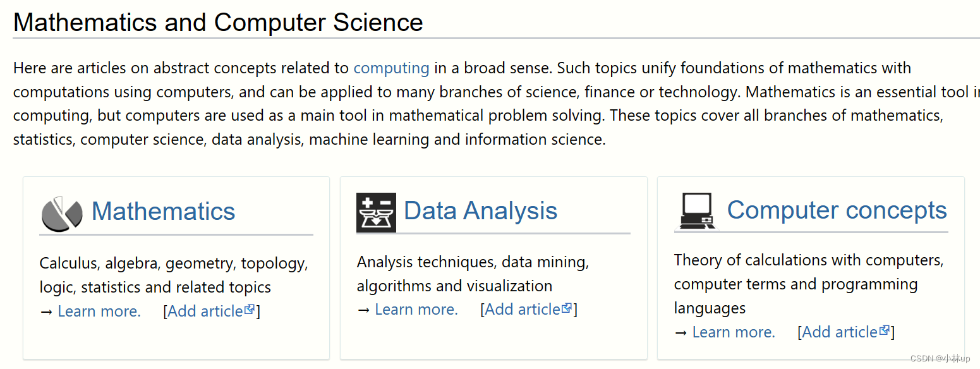Open the computing hyperlink in the intro paragraph

point(392,68)
